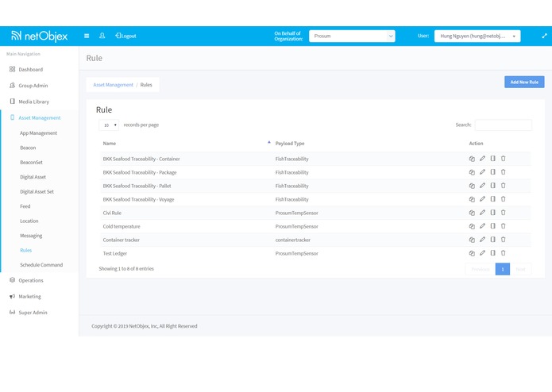Collapse the Asset Management menu
This screenshot has height=392, width=552.
pyautogui.click(x=40, y=118)
